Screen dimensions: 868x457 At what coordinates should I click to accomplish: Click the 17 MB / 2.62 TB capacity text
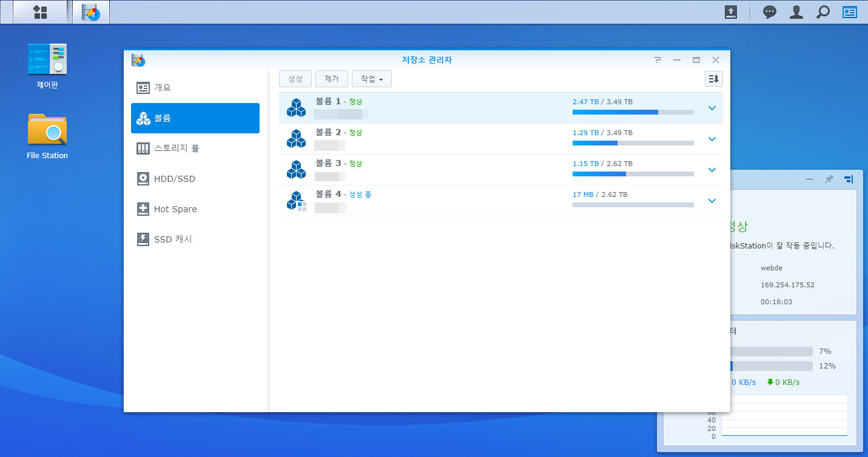pos(600,195)
